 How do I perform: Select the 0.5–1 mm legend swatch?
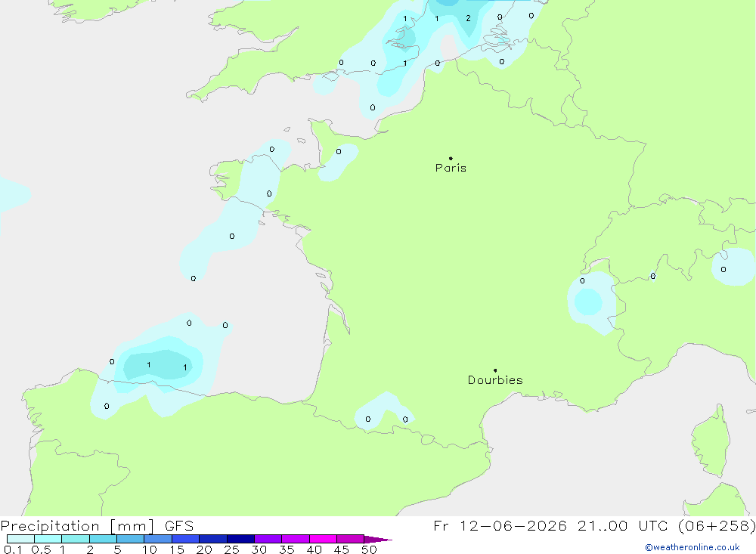[48, 539]
